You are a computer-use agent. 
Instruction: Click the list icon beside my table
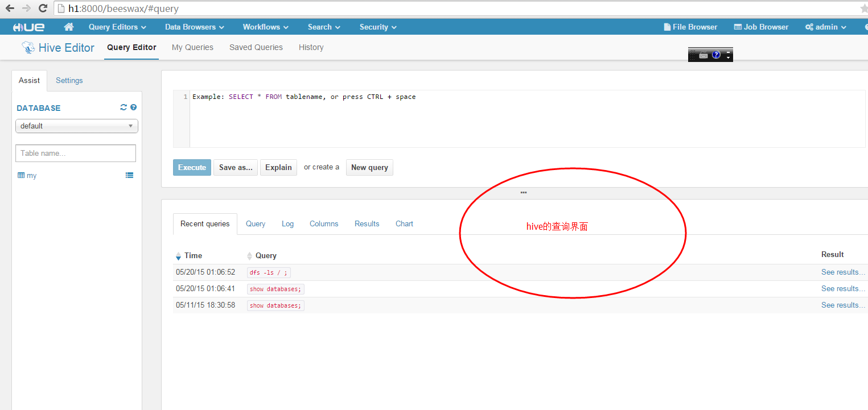[x=129, y=176]
